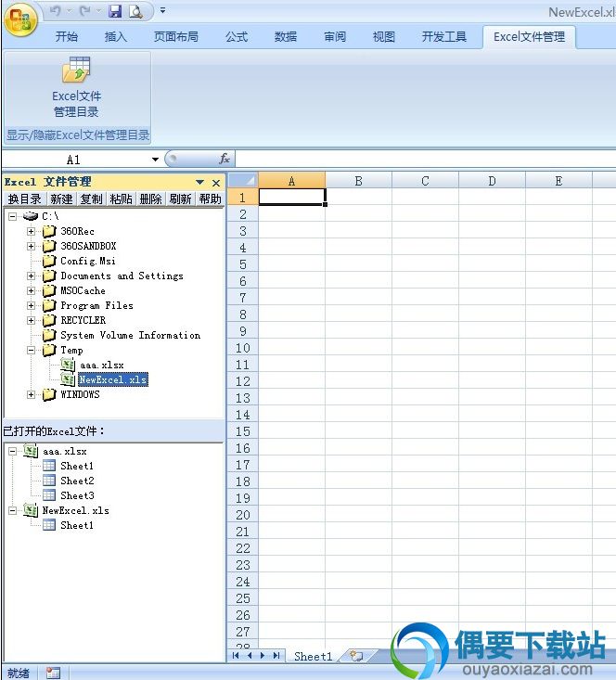Open Sheet2 of aaa.xlsx

[x=77, y=481]
